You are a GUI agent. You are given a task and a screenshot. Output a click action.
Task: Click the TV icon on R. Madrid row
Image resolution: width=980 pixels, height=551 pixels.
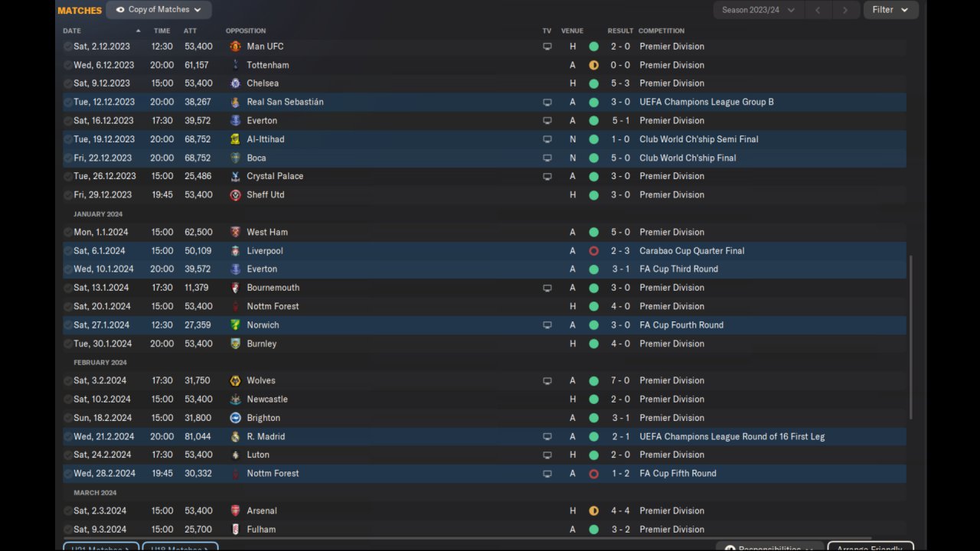click(547, 436)
